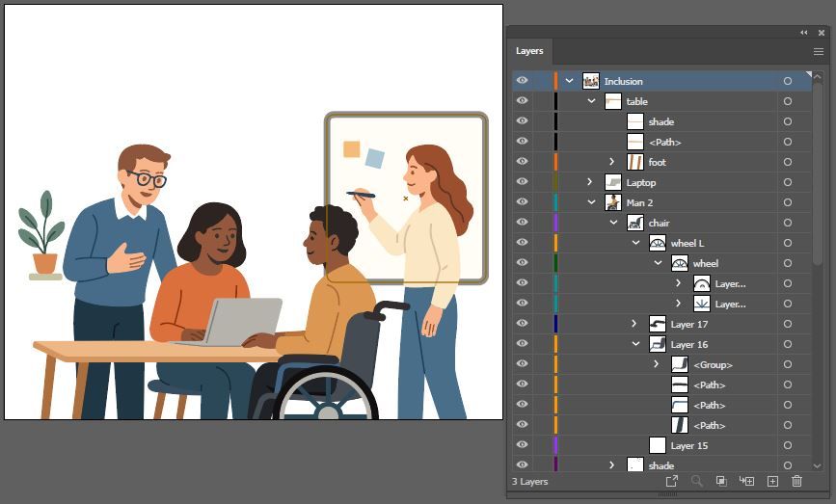
Task: Click Create New Sublayer icon
Action: pyautogui.click(x=746, y=481)
